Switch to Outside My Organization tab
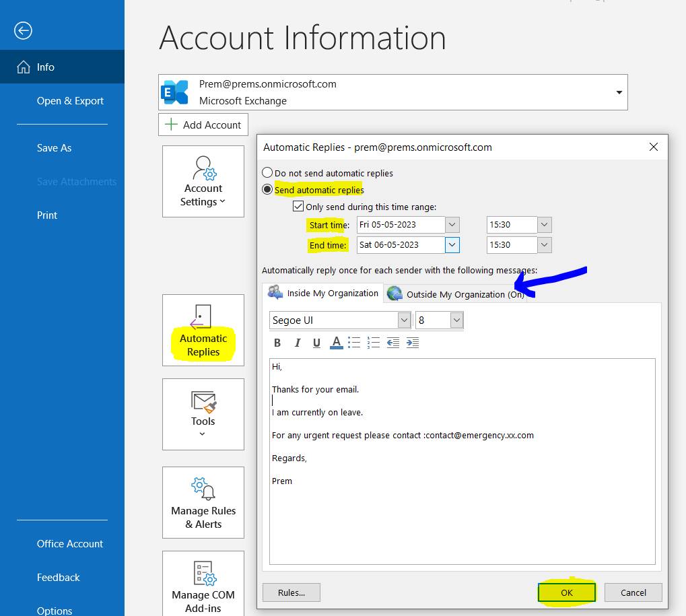Screen dimensions: 686x616 456,294
